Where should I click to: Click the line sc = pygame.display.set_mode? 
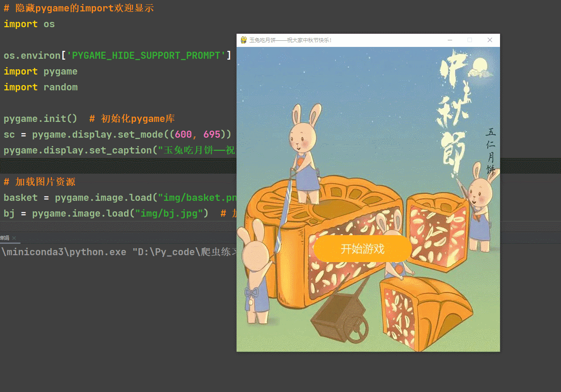(x=117, y=135)
